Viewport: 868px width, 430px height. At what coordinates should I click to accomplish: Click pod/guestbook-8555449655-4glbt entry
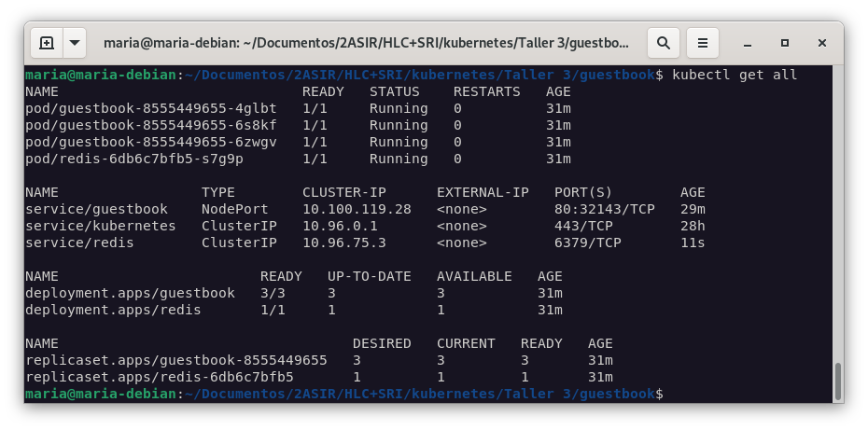coord(150,108)
